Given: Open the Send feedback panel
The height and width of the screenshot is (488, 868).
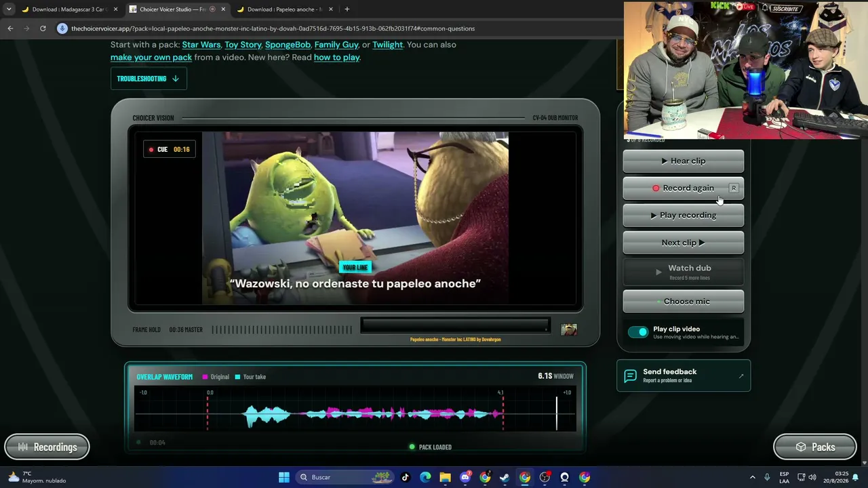Looking at the screenshot, I should click(684, 375).
